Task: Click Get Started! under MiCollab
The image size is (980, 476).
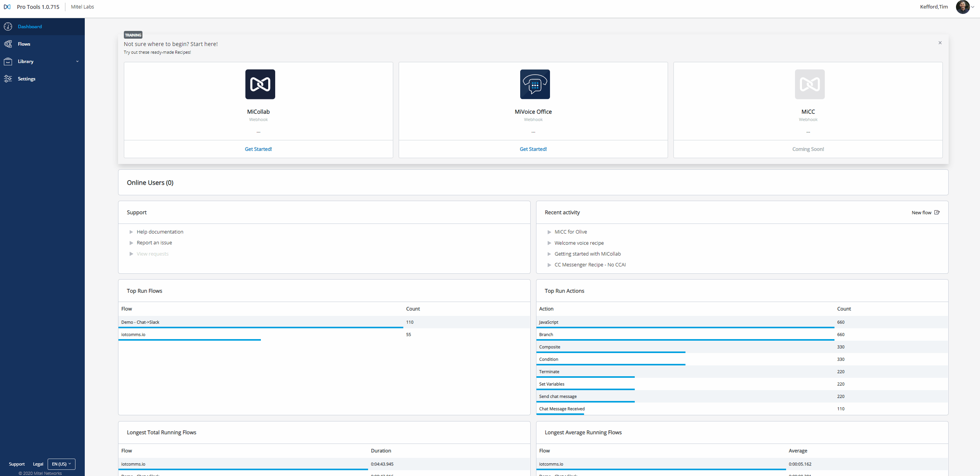Action: (258, 149)
